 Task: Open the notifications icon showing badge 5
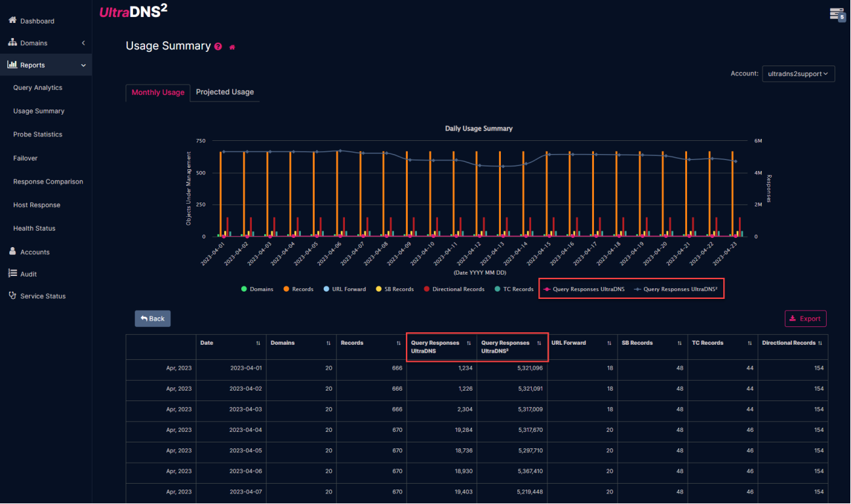coord(837,14)
